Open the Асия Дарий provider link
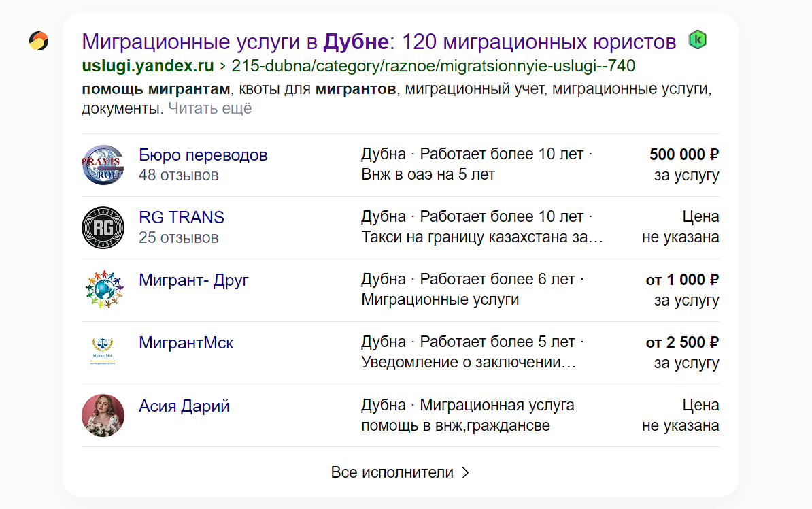This screenshot has height=509, width=812. click(184, 406)
